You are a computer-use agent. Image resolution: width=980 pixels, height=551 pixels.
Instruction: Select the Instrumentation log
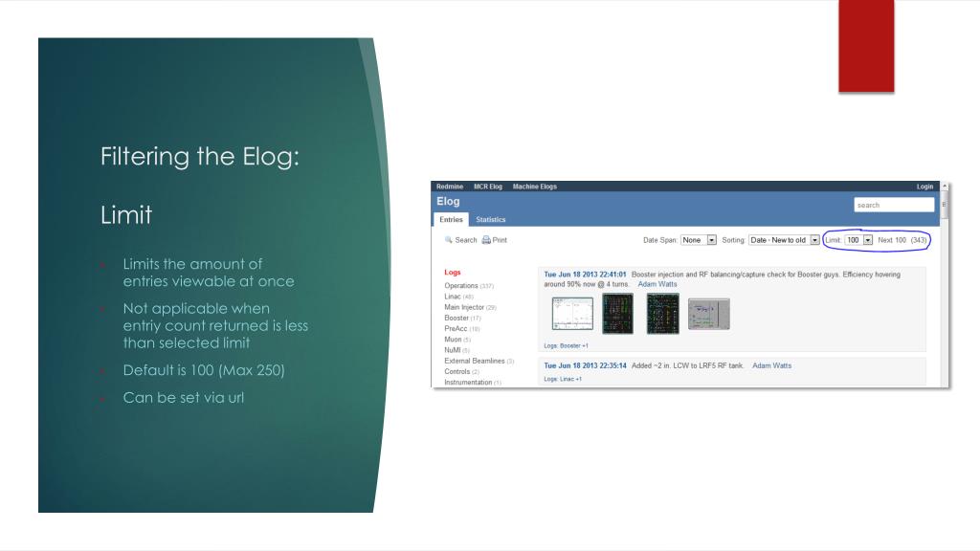(468, 382)
